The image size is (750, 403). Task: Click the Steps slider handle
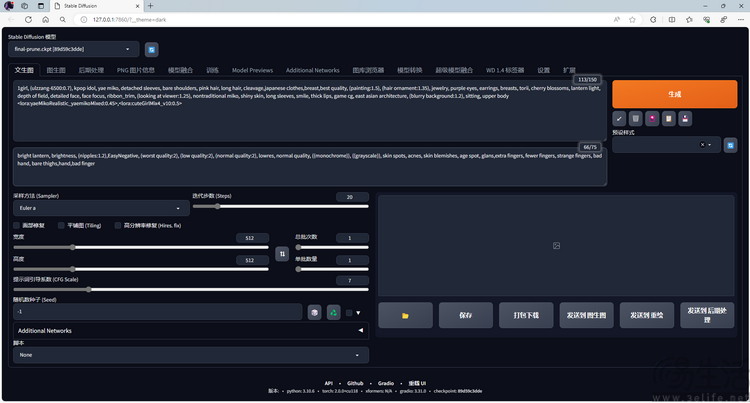tap(217, 207)
